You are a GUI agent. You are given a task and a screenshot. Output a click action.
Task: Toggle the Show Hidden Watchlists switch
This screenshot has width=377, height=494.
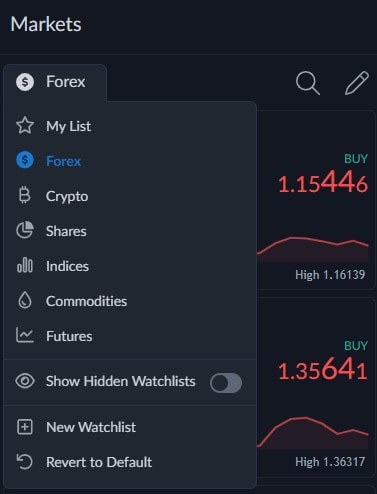[x=226, y=383]
